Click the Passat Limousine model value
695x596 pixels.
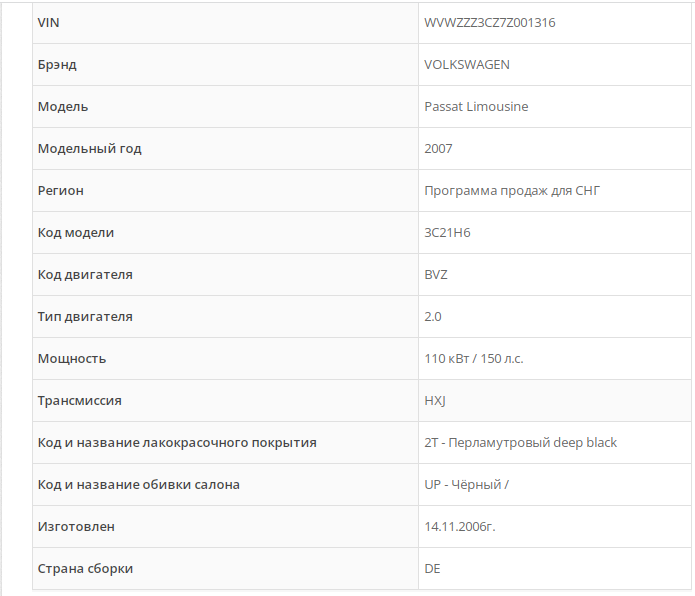pos(476,106)
